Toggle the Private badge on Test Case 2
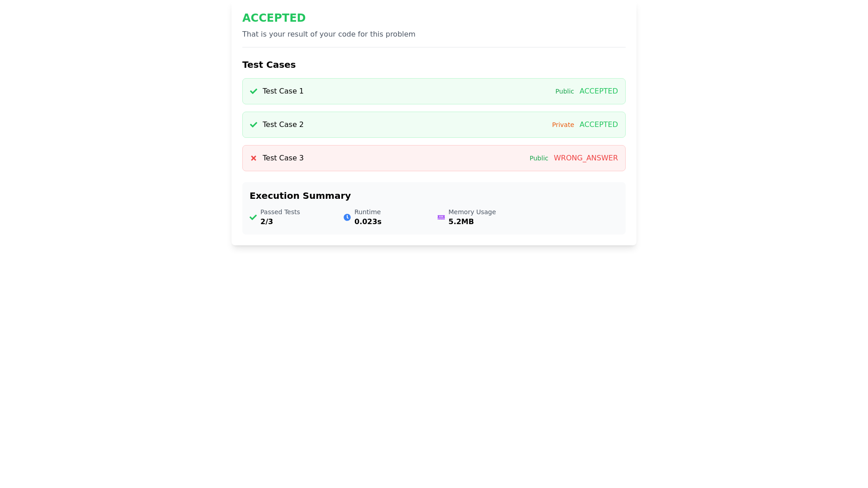 point(563,125)
